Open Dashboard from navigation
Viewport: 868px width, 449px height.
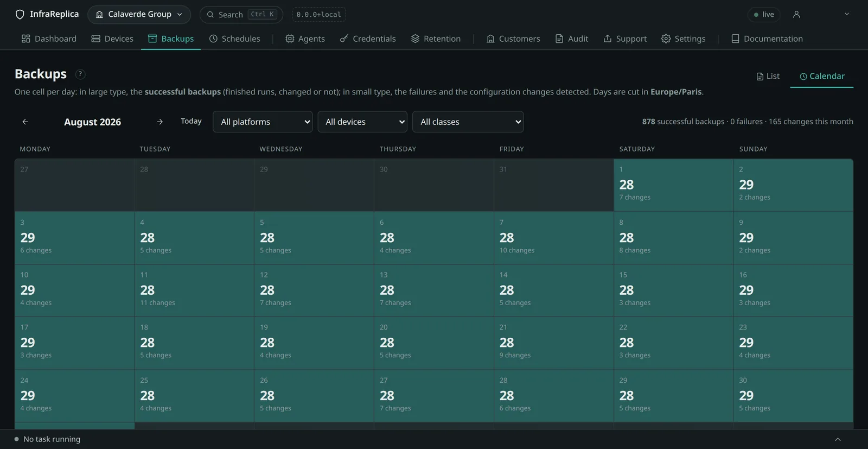[x=49, y=39]
